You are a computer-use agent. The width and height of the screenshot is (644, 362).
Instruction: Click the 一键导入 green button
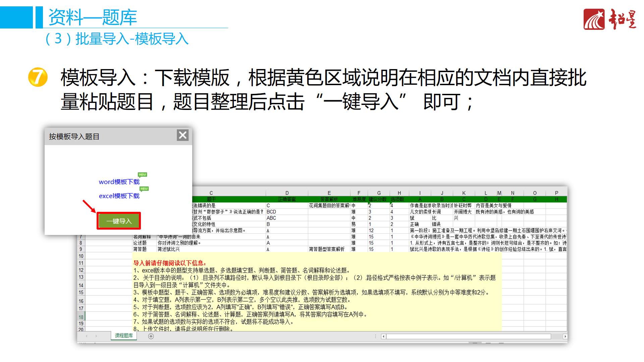(x=118, y=221)
